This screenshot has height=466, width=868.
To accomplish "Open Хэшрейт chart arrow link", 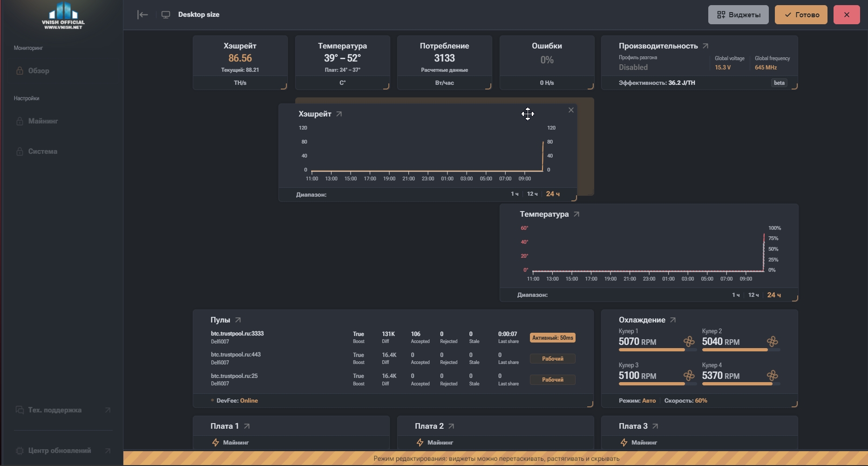I will coord(339,114).
